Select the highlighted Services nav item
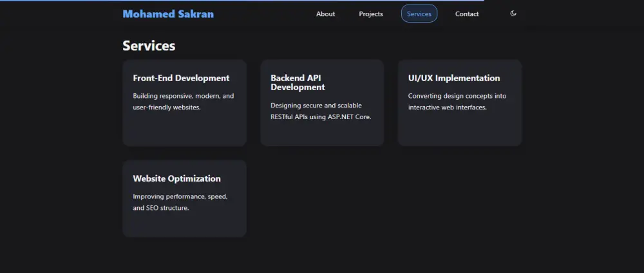Viewport: 644px width, 273px height. click(x=419, y=14)
